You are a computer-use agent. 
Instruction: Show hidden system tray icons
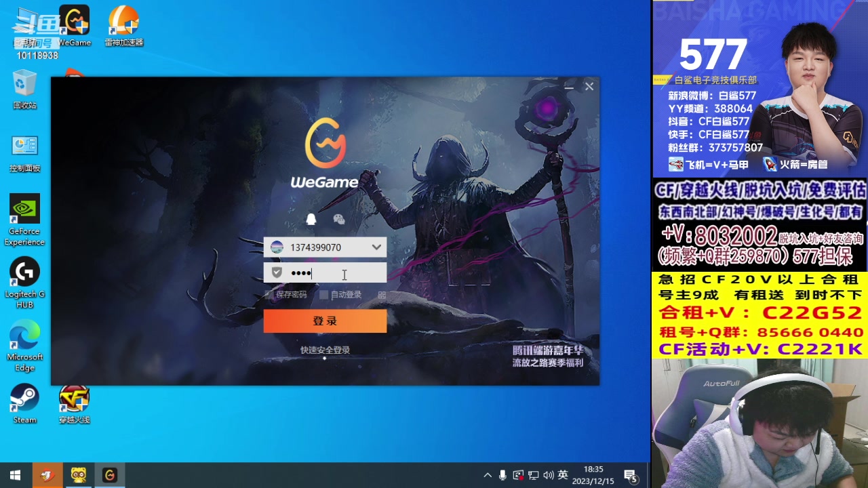pos(488,475)
